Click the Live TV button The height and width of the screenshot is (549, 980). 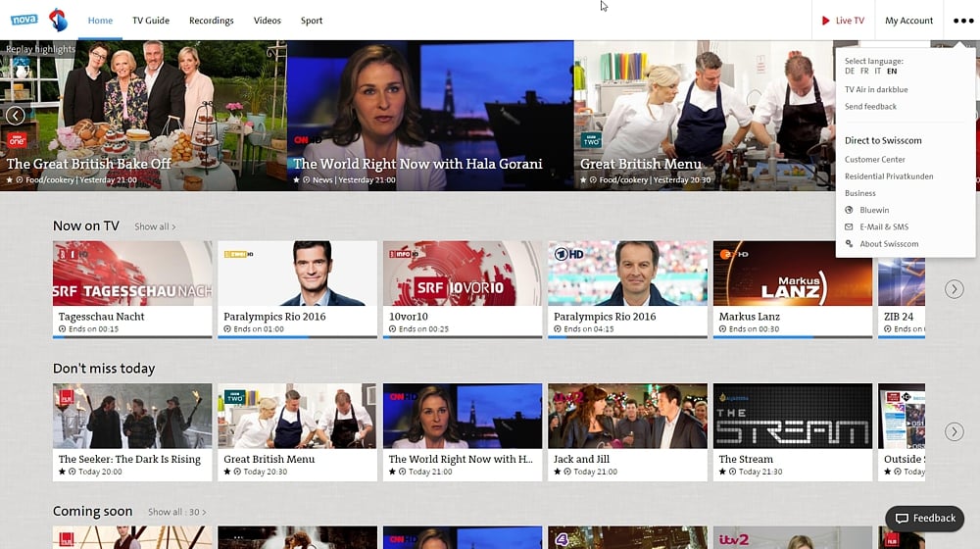pyautogui.click(x=843, y=21)
